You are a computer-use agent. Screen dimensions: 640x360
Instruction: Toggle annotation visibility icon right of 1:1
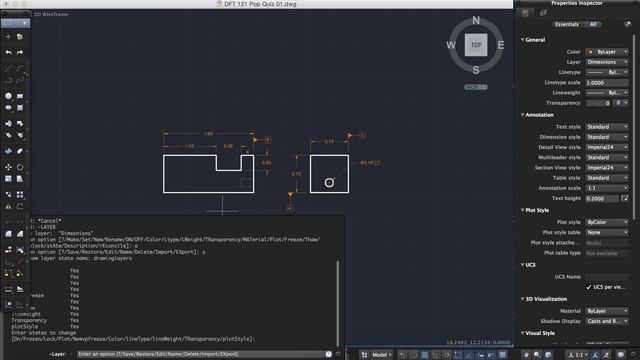595,355
